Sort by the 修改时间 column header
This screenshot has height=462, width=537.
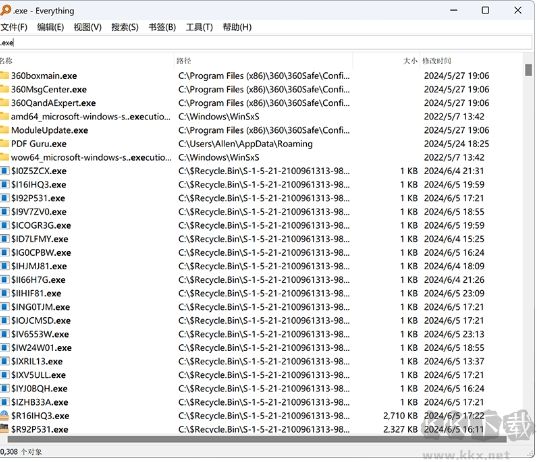437,61
